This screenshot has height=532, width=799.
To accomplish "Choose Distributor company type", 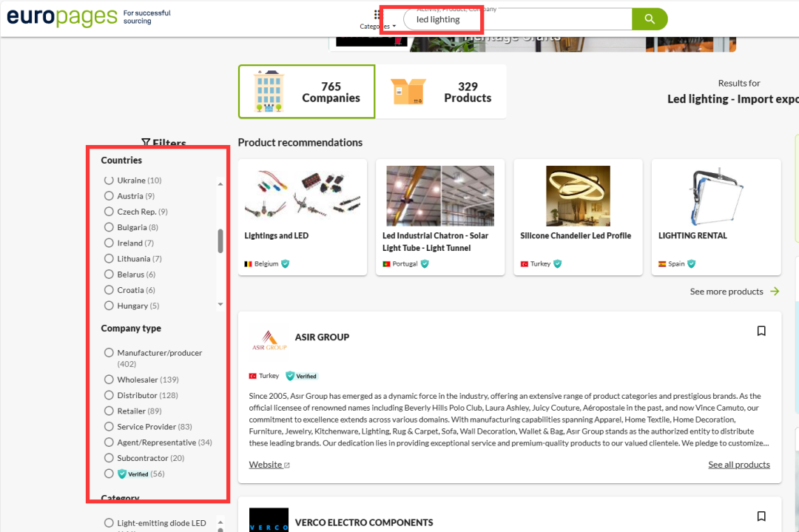I will [109, 395].
